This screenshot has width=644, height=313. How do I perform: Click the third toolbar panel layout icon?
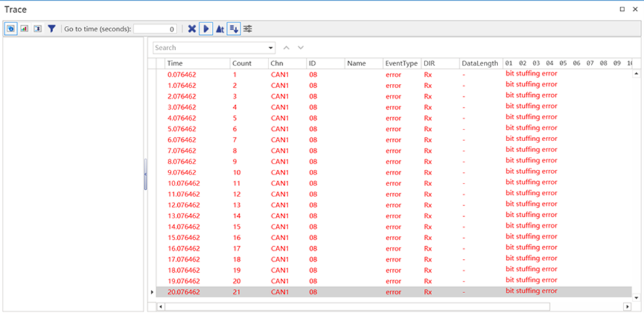37,29
